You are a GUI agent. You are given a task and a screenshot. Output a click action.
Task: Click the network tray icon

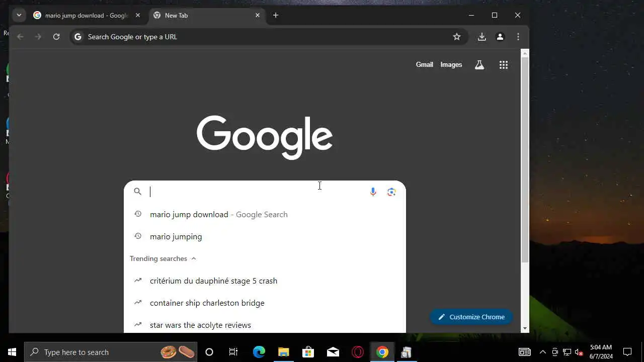pos(567,352)
